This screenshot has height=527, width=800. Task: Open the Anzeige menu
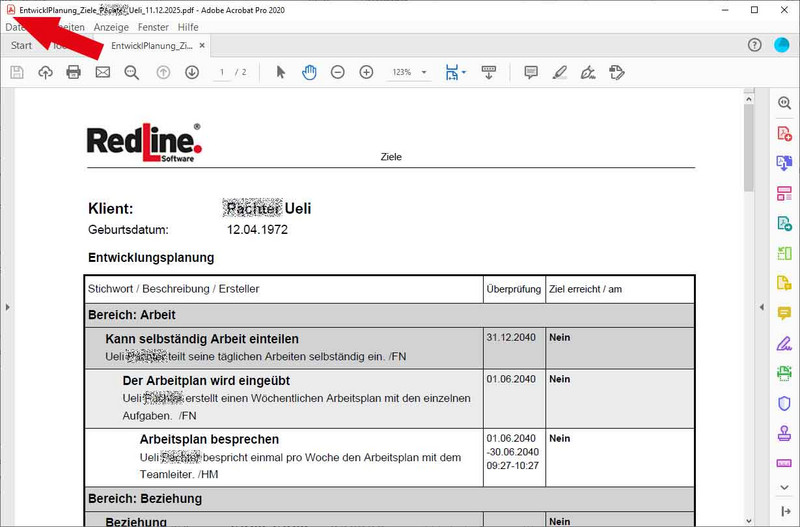(111, 27)
